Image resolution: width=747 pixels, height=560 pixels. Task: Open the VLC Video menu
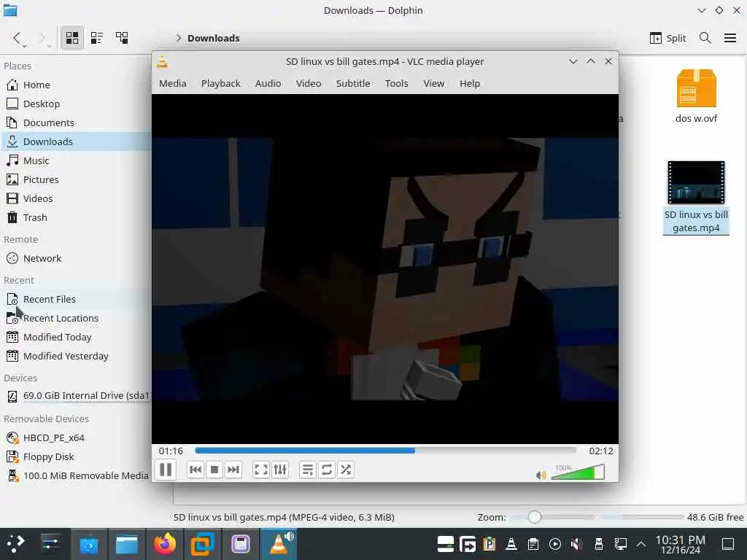click(309, 83)
